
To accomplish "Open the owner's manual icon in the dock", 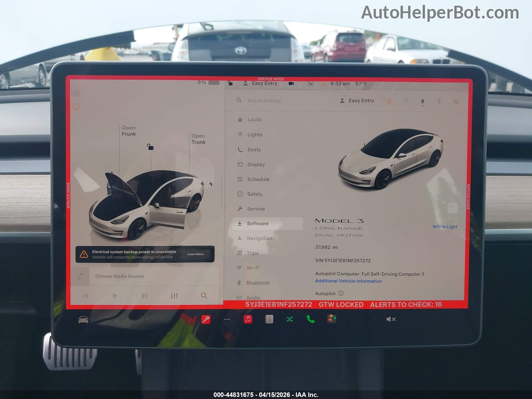I will tap(269, 319).
